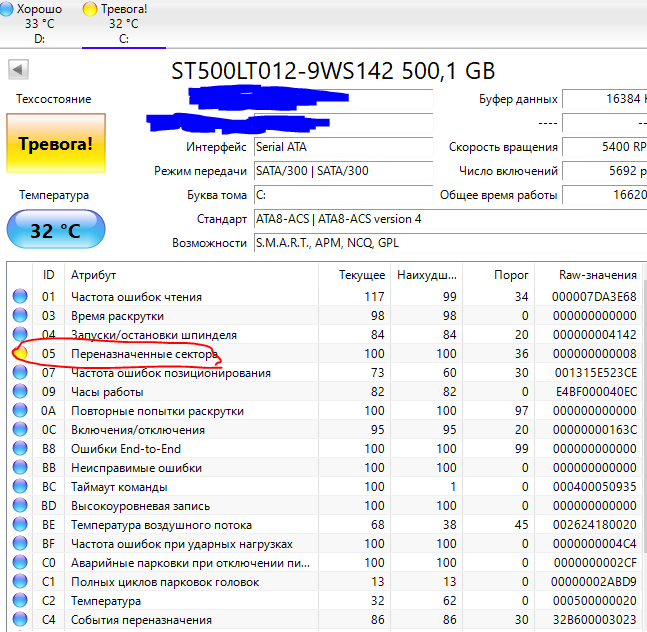Click the Атрибут column header

click(191, 275)
